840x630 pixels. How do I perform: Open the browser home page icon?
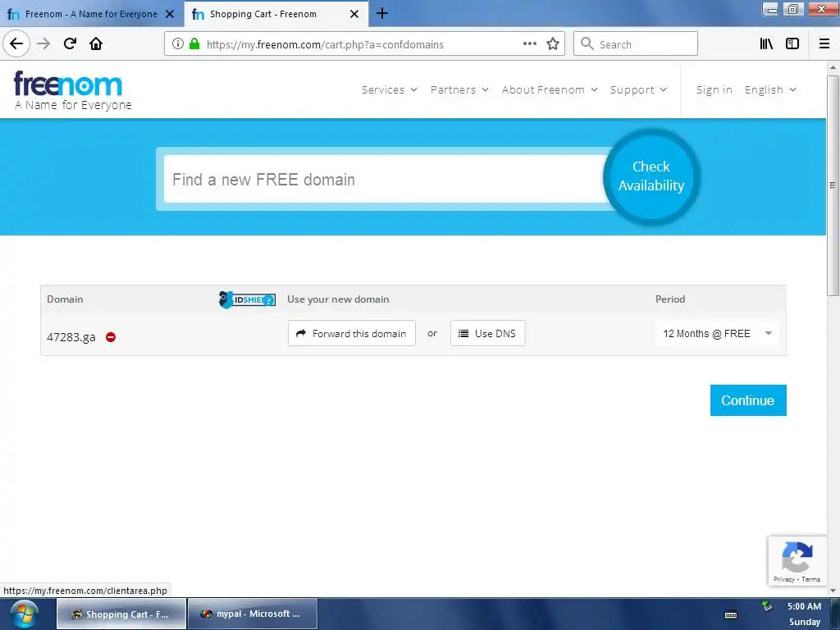click(96, 43)
